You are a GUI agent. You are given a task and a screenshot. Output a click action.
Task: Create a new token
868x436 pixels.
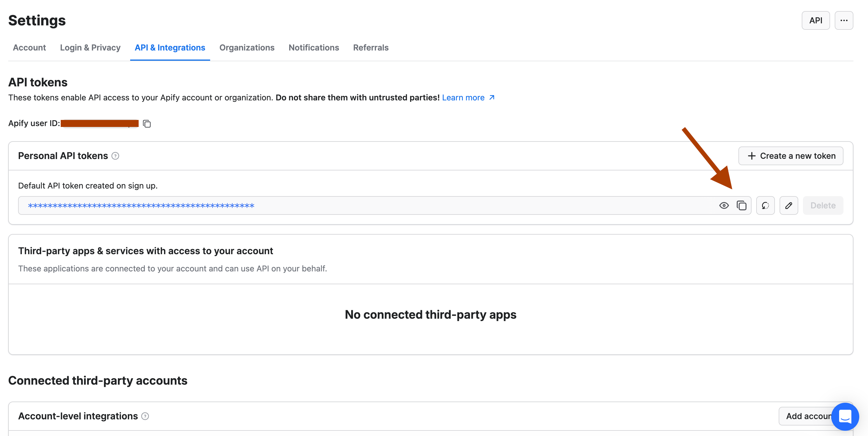[x=790, y=156]
